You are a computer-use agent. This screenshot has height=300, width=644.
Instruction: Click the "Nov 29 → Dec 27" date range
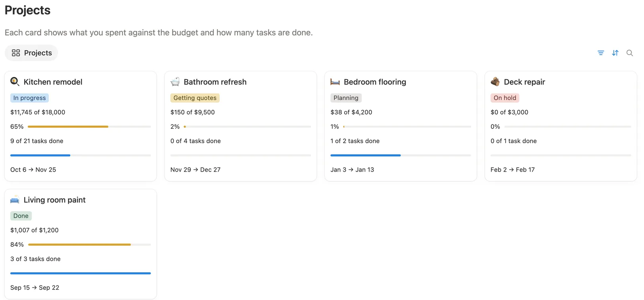195,170
